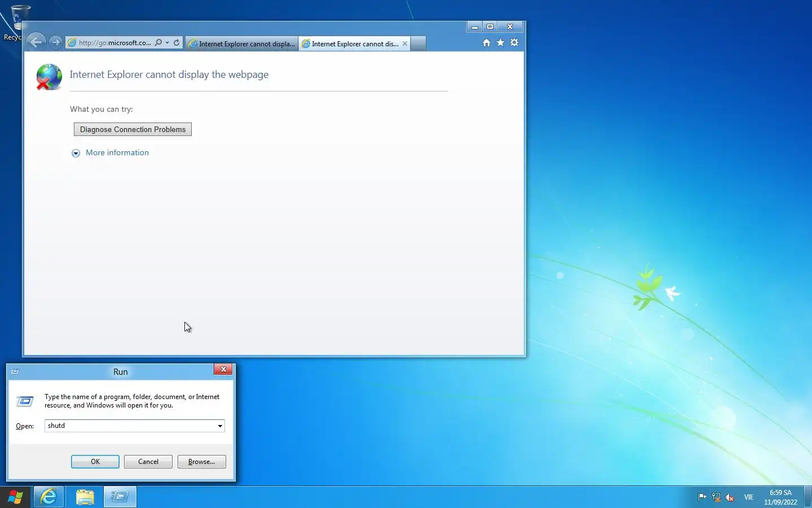
Task: Refresh the page in Internet Explorer
Action: pyautogui.click(x=176, y=42)
